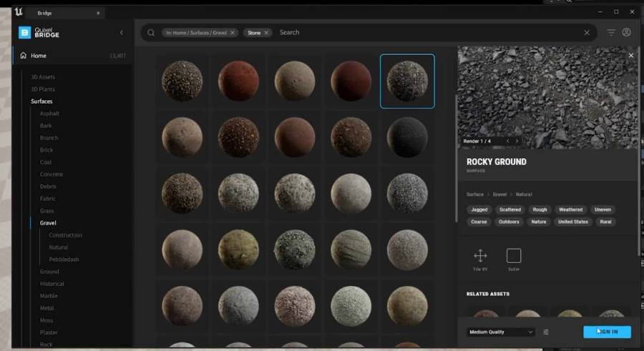
Task: Expand the Surfaces category in tree
Action: tap(42, 102)
